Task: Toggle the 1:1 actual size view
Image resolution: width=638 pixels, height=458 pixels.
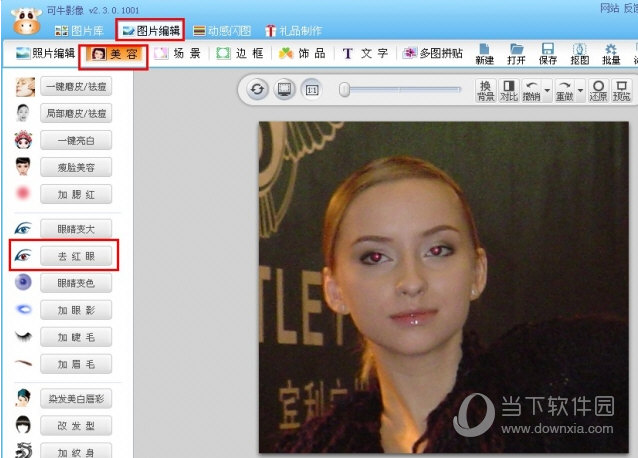Action: pos(311,90)
